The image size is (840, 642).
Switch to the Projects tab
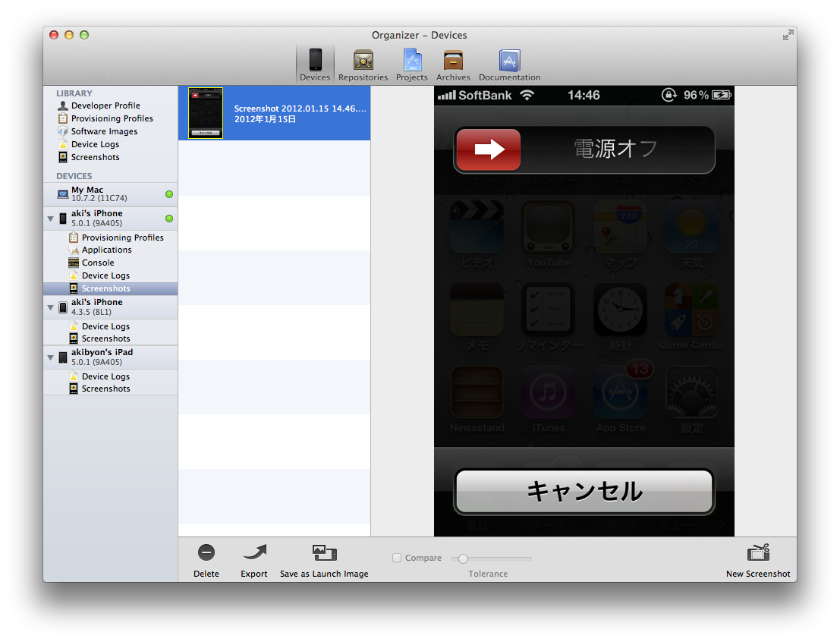coord(411,65)
